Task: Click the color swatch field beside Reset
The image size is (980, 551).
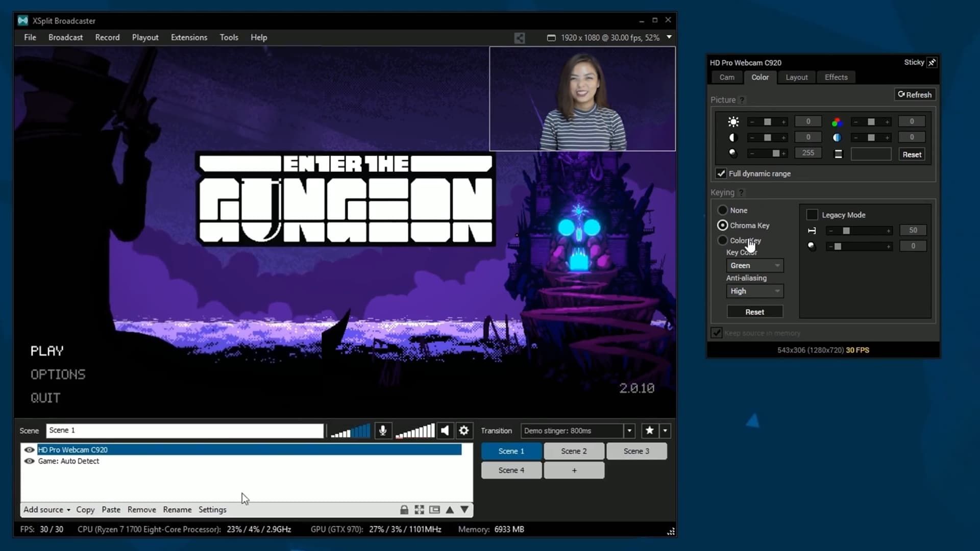Action: [x=871, y=154]
